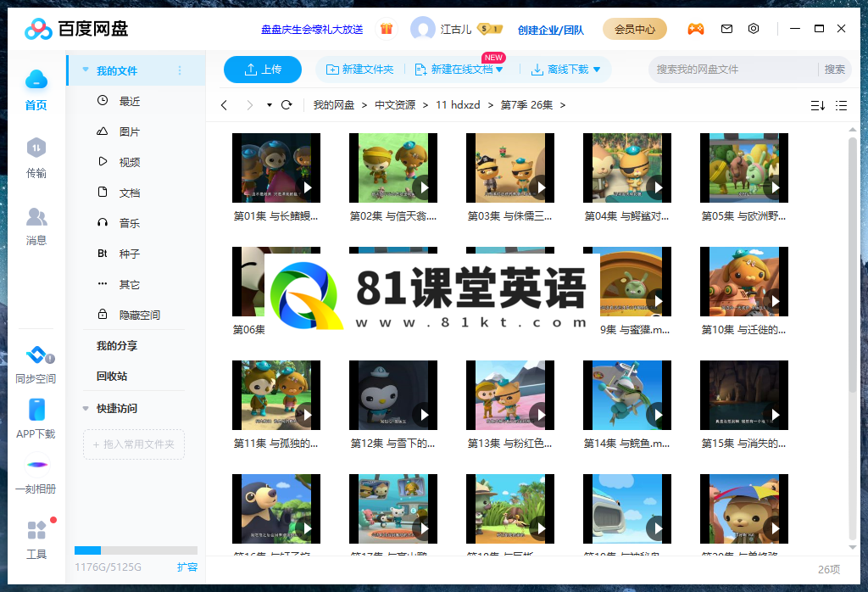This screenshot has width=868, height=592.
Task: Expand 离线下载 dropdown
Action: coord(597,70)
